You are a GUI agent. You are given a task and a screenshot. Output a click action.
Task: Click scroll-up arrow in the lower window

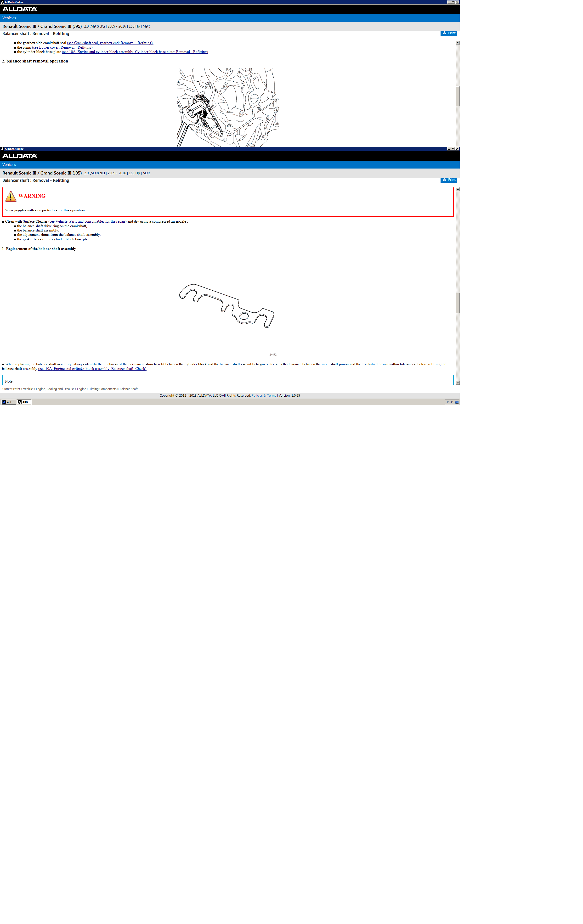458,190
